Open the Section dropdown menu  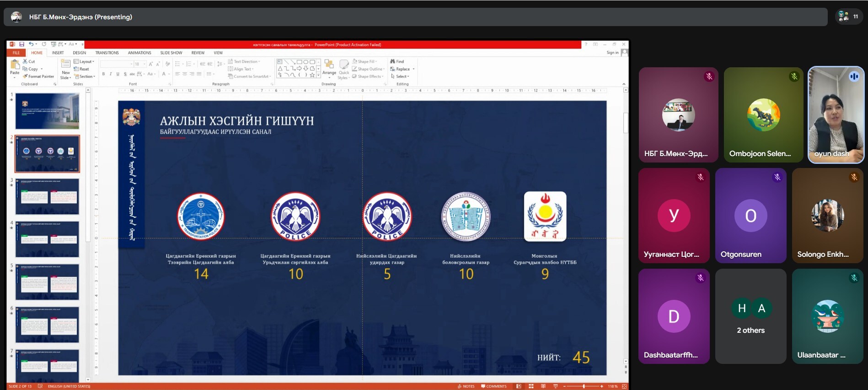click(x=85, y=76)
